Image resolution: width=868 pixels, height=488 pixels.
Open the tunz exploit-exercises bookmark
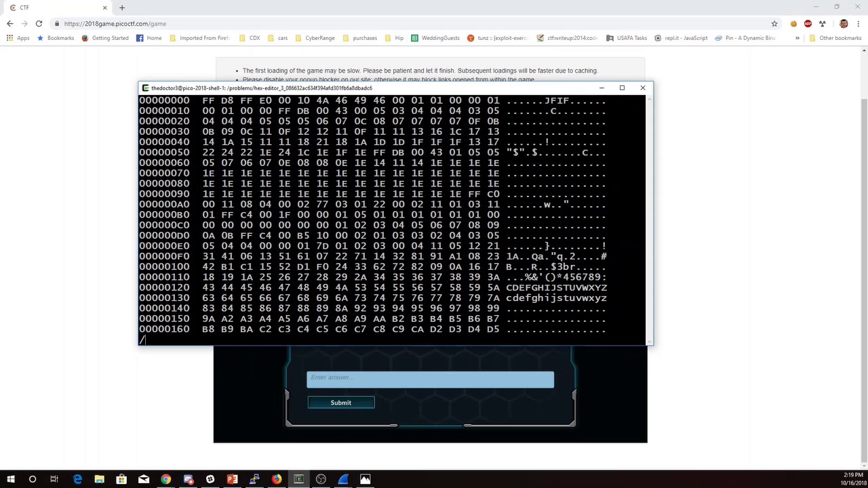click(498, 38)
